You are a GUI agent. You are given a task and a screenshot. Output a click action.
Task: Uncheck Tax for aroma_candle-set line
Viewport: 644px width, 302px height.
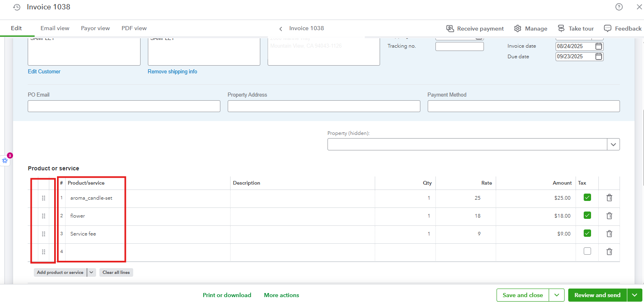pos(587,198)
